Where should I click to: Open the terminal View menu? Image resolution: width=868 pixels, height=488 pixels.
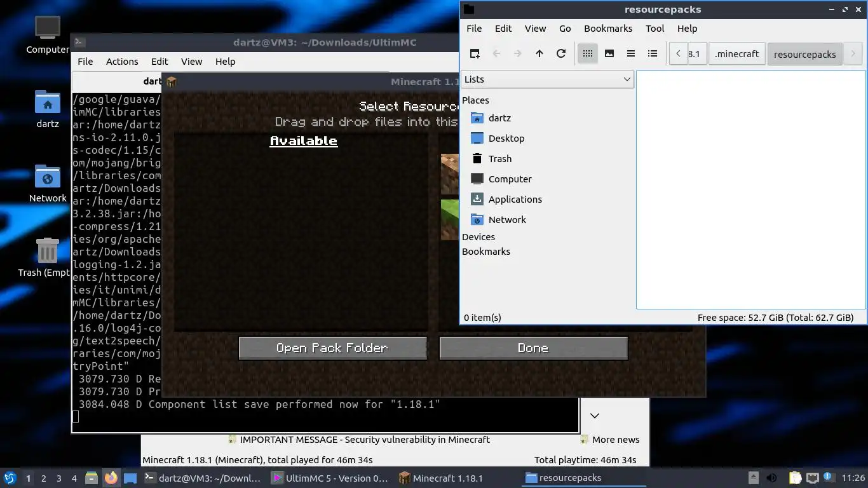[191, 62]
